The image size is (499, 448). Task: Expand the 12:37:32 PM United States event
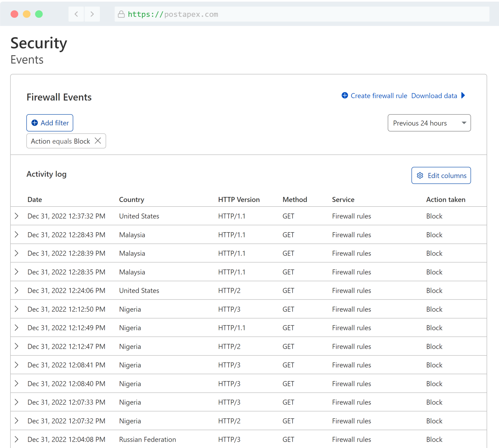click(16, 216)
